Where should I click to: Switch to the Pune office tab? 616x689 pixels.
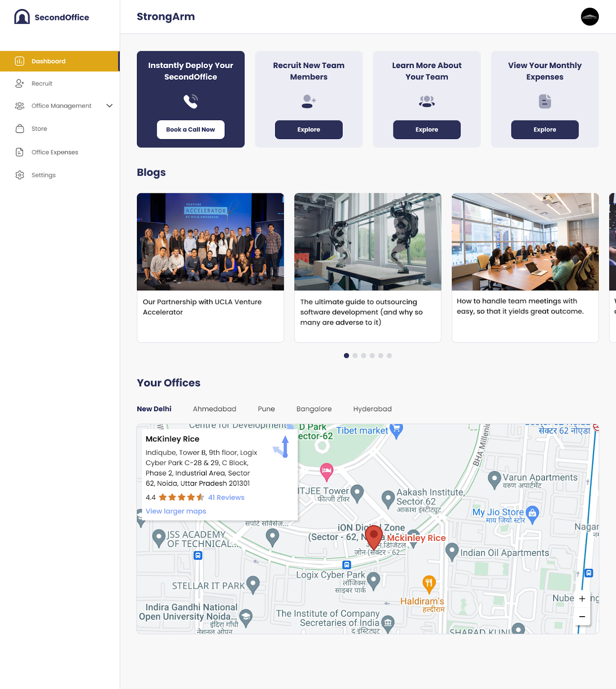coord(266,409)
